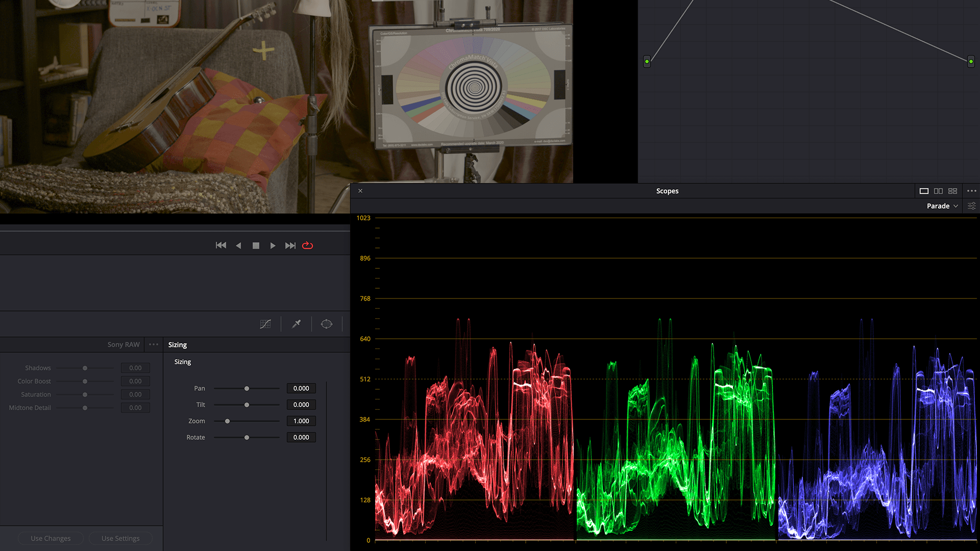Open the Scopes options ellipsis menu
Image resolution: width=980 pixels, height=551 pixels.
pos(971,191)
